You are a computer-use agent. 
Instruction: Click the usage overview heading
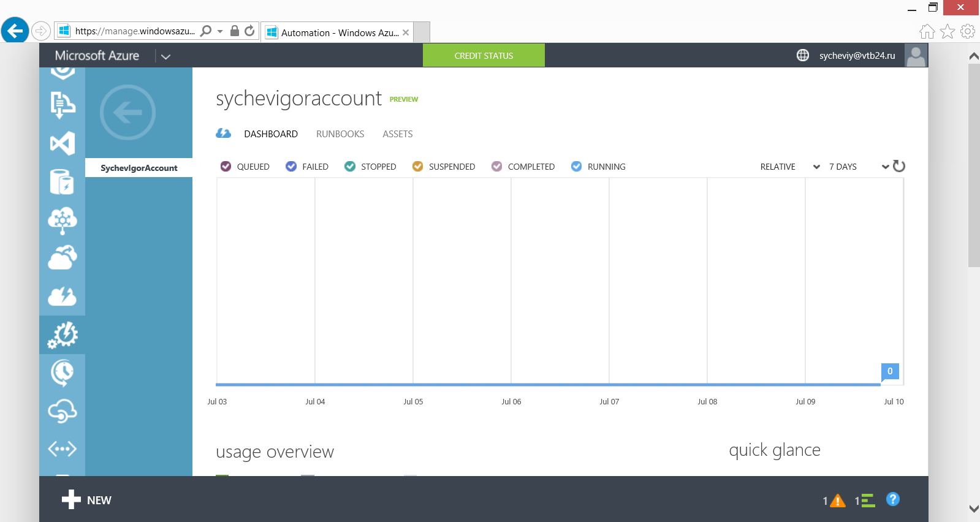275,452
